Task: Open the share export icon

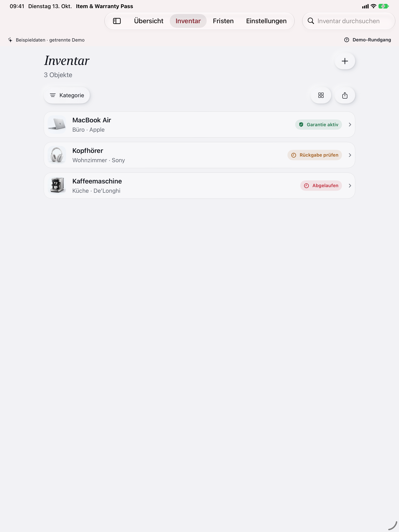Action: tap(345, 95)
